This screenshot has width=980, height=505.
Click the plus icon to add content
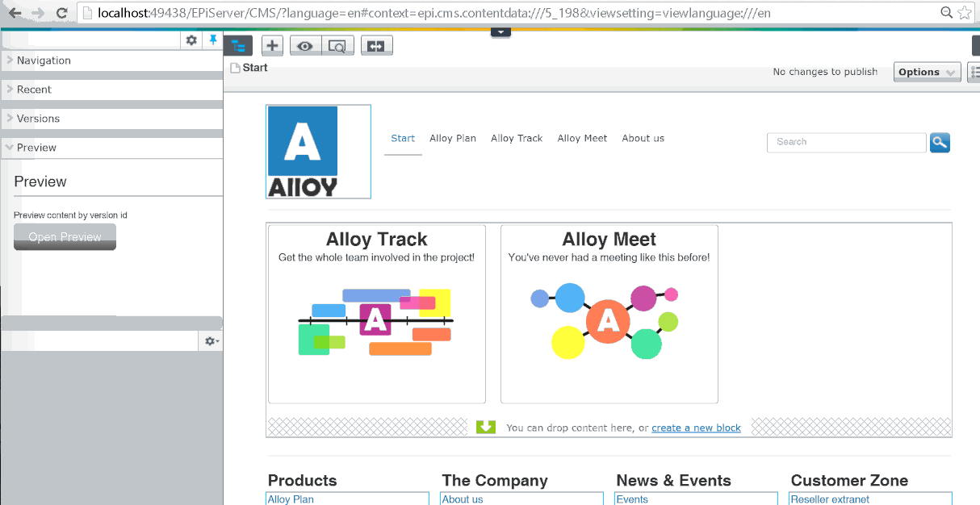coord(272,46)
